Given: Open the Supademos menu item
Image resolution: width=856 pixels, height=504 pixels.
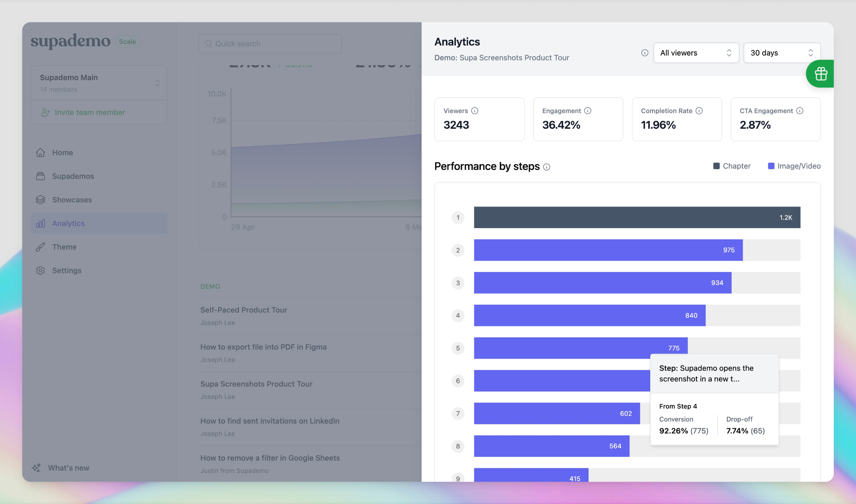Looking at the screenshot, I should (x=99, y=176).
